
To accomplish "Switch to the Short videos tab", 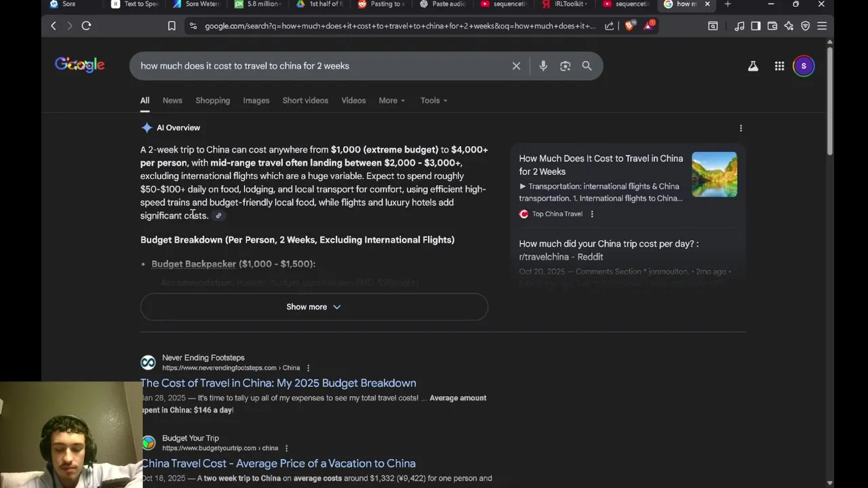I will pyautogui.click(x=305, y=100).
